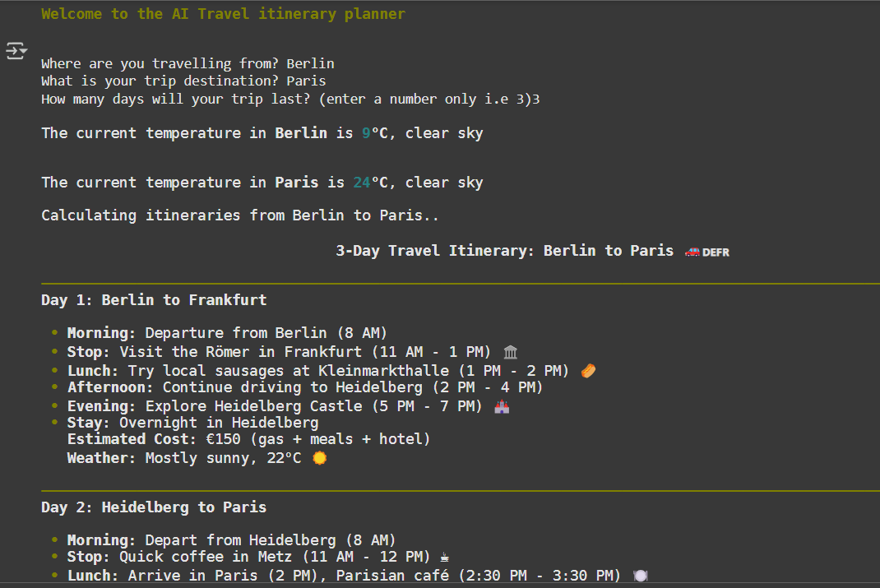The height and width of the screenshot is (588, 880).
Task: Click the museum building emoji after Römer
Action: click(x=511, y=353)
